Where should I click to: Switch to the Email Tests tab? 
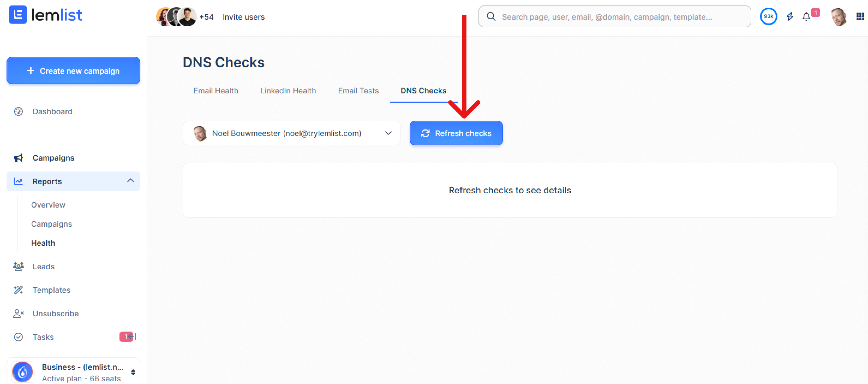[x=358, y=91]
